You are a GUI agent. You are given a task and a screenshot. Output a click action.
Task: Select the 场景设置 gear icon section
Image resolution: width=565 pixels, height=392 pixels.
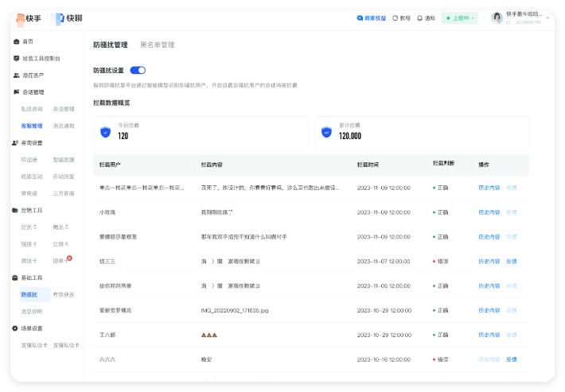tap(15, 328)
